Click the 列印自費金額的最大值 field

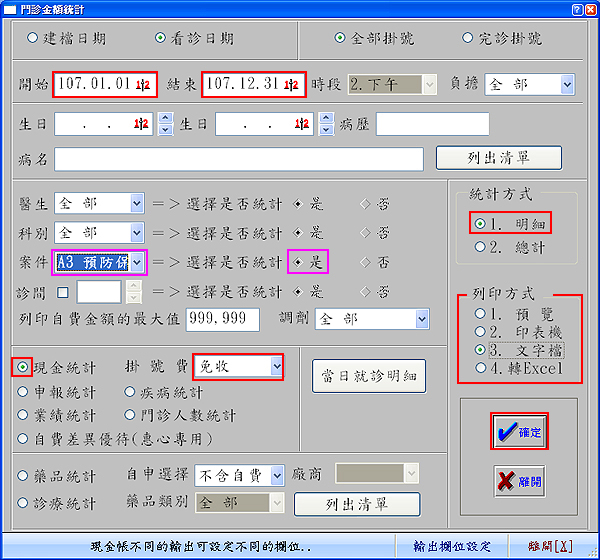[x=238, y=320]
